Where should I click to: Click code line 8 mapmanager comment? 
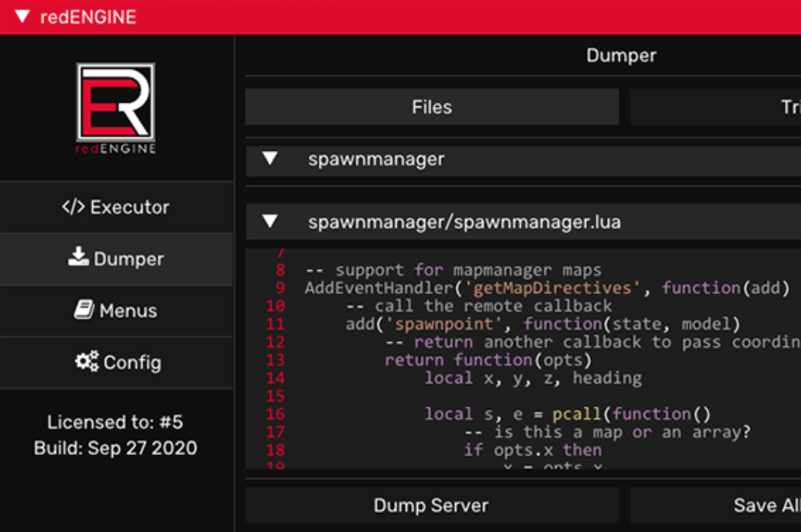click(453, 269)
